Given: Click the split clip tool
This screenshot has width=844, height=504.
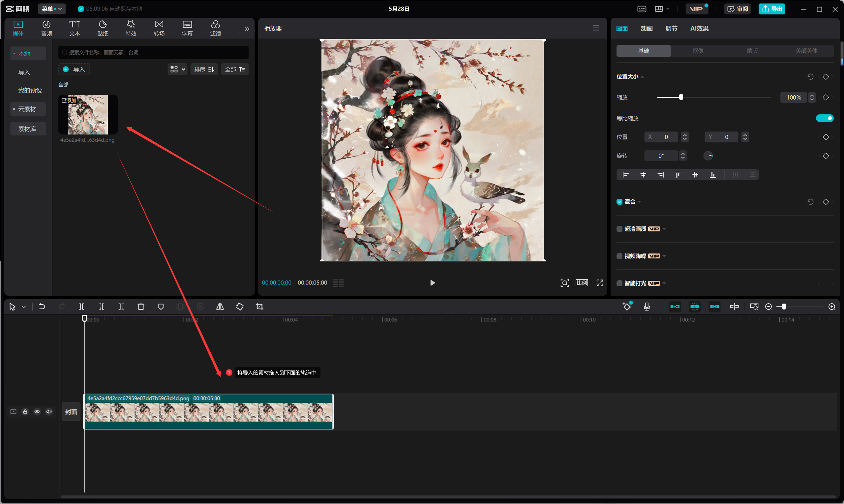Looking at the screenshot, I should [x=81, y=306].
